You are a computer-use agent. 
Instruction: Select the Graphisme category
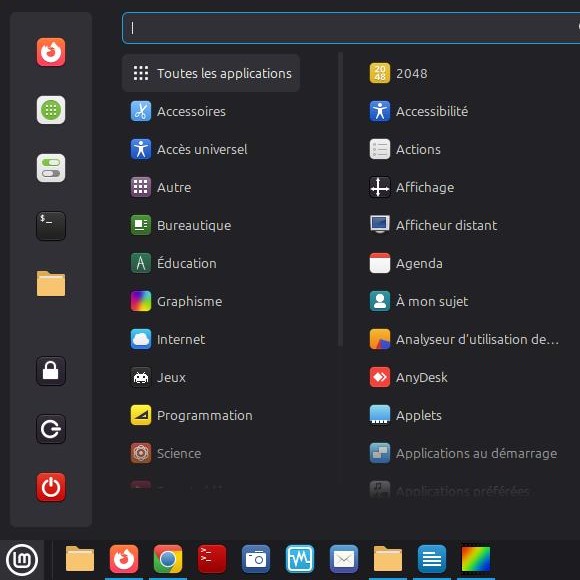(x=211, y=301)
